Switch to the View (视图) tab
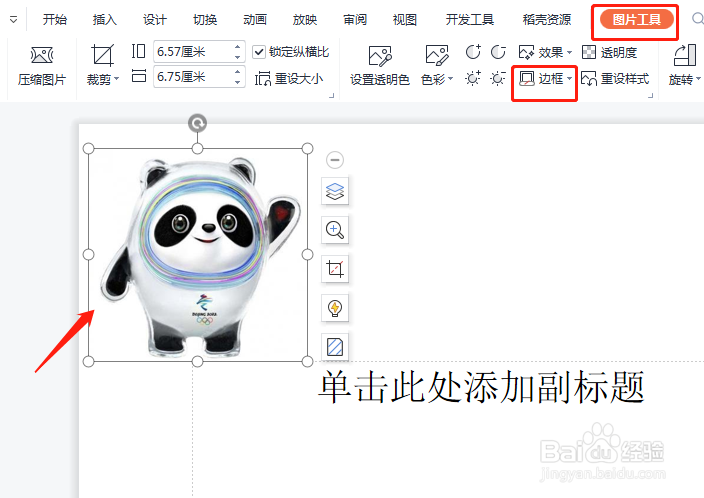This screenshot has width=704, height=498. 405,19
